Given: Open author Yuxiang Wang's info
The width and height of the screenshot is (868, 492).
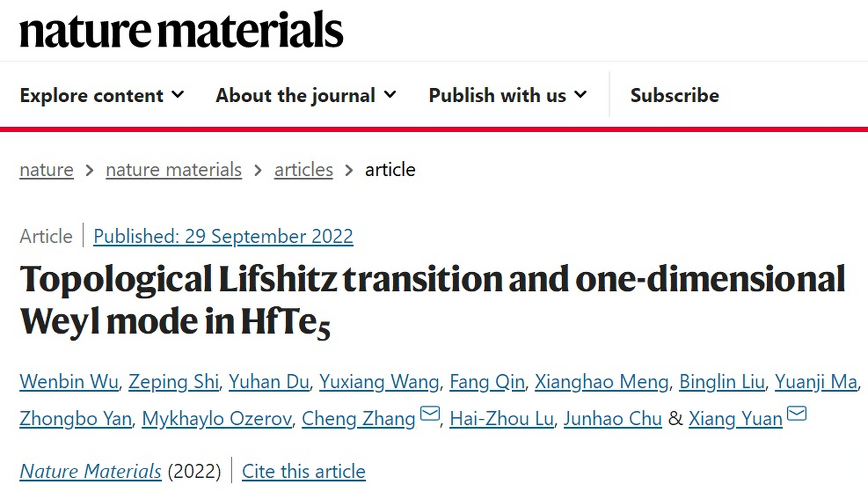Looking at the screenshot, I should [379, 382].
